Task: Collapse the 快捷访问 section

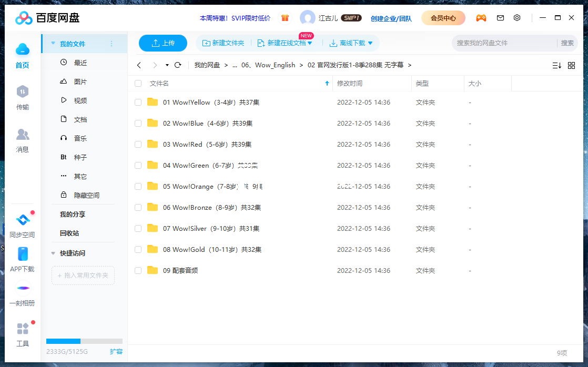Action: [53, 253]
